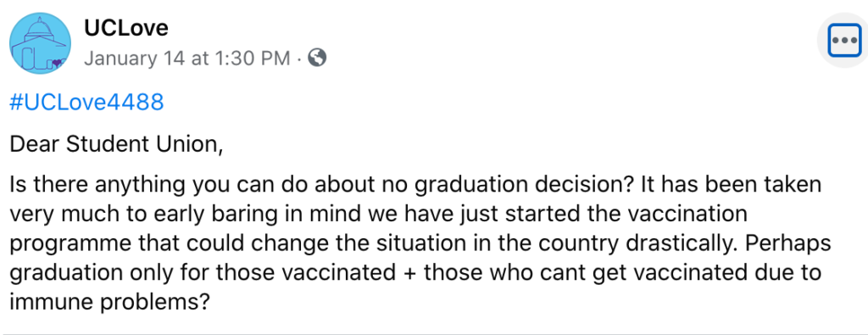
Task: Click the word 'Perhaps' in the post
Action: coord(797,245)
